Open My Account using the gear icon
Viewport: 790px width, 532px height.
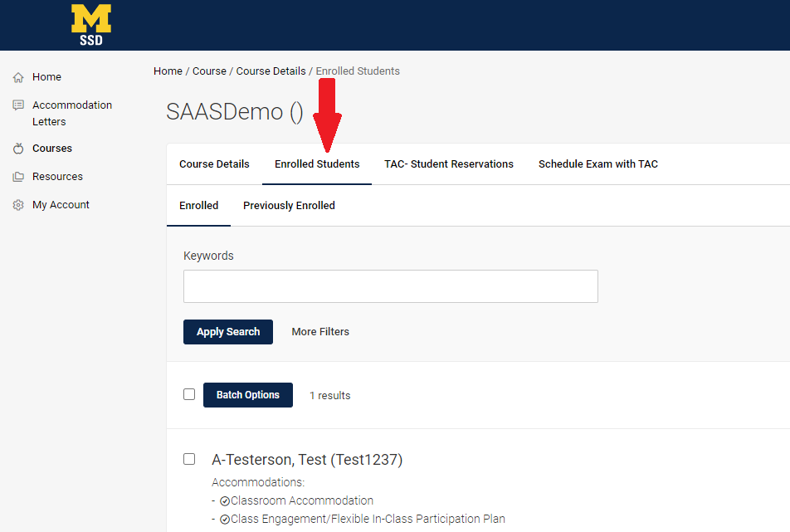point(17,204)
